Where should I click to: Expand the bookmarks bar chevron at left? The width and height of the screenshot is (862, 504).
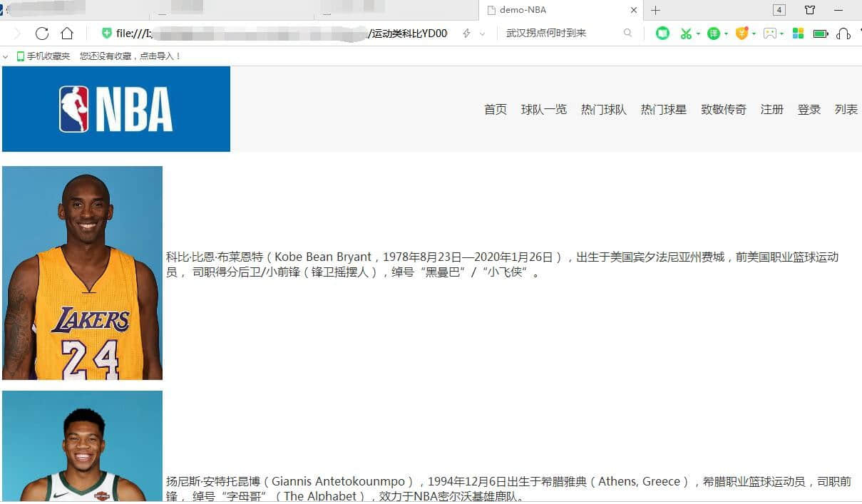[6, 56]
